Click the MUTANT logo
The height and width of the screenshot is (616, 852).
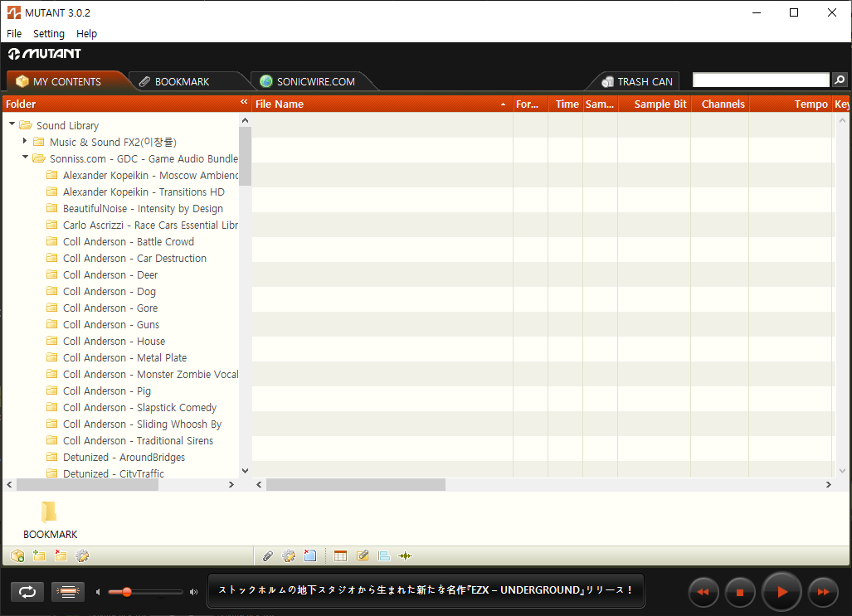45,54
